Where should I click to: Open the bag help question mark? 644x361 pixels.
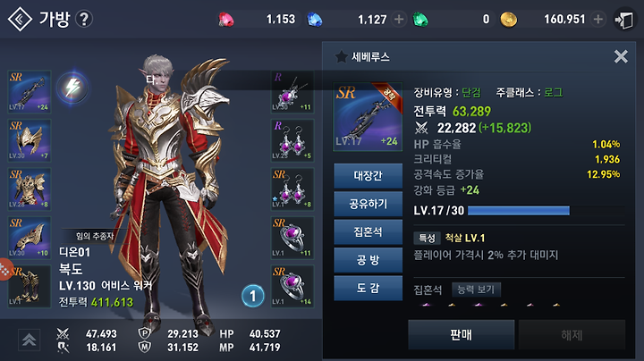point(84,19)
